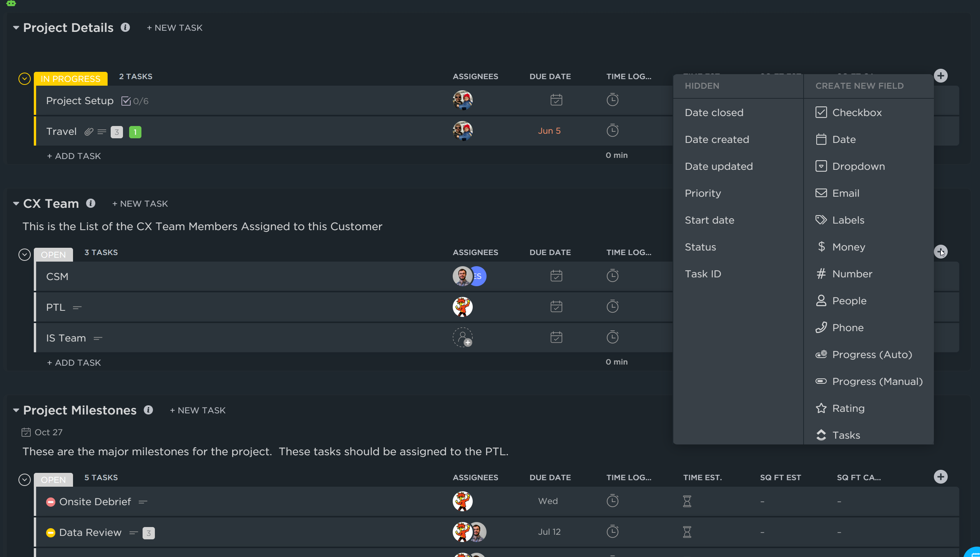This screenshot has height=557, width=980.
Task: Click the plus column icon in Project Milestones
Action: pyautogui.click(x=940, y=477)
